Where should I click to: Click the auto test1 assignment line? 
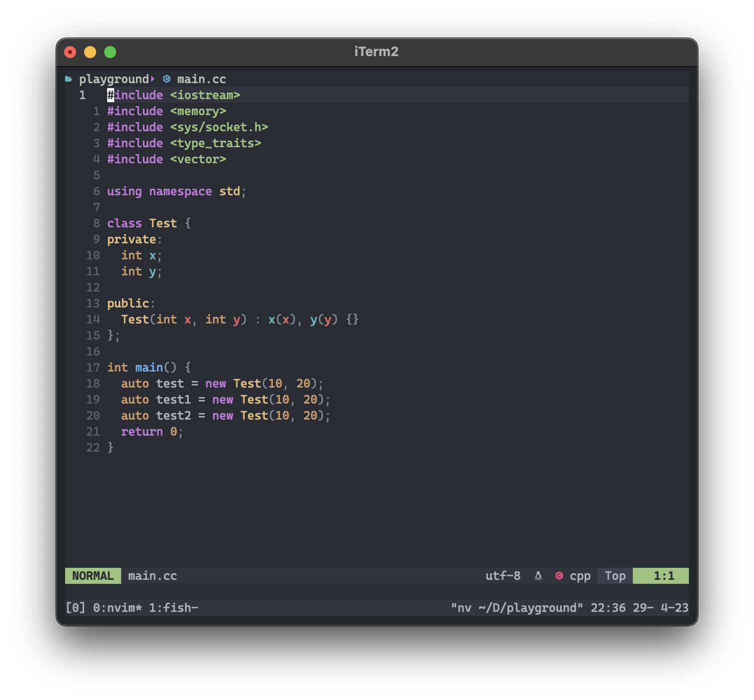click(226, 400)
